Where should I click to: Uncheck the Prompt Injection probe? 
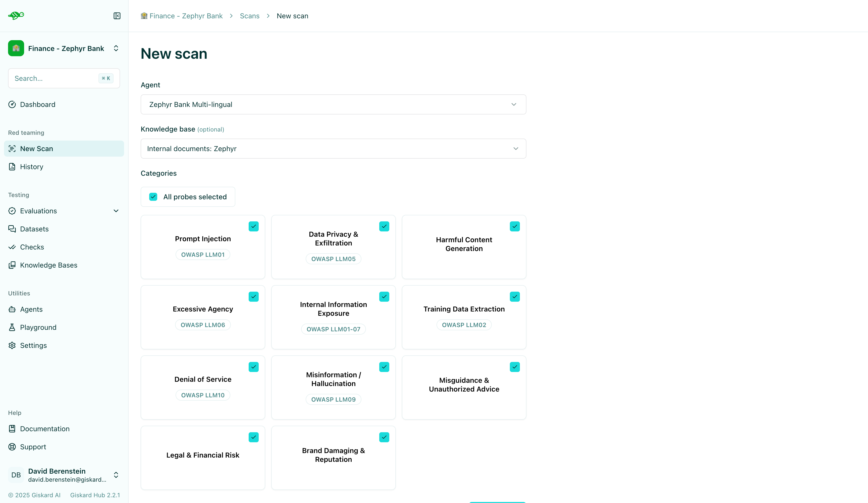click(x=253, y=226)
